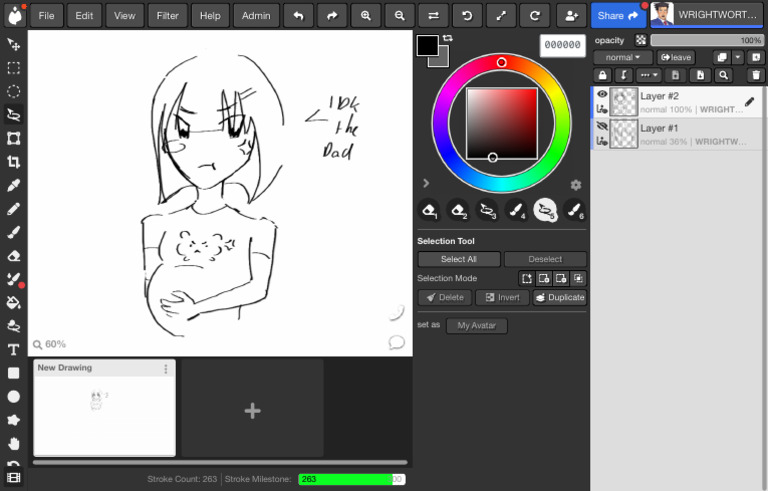This screenshot has height=491, width=768.
Task: Click the Zoom In magnifier button
Action: click(366, 16)
